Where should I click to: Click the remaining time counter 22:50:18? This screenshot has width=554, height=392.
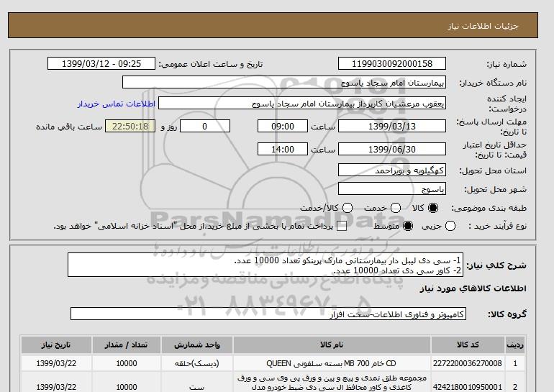(130, 126)
